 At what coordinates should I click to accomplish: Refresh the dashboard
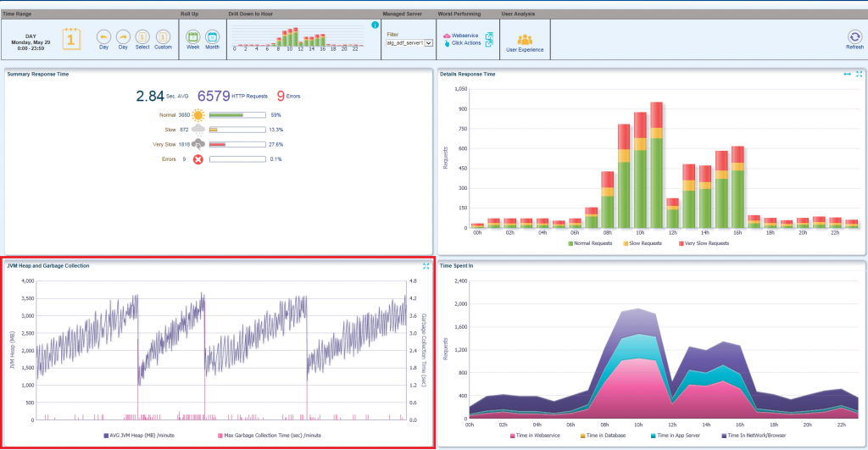tap(854, 36)
